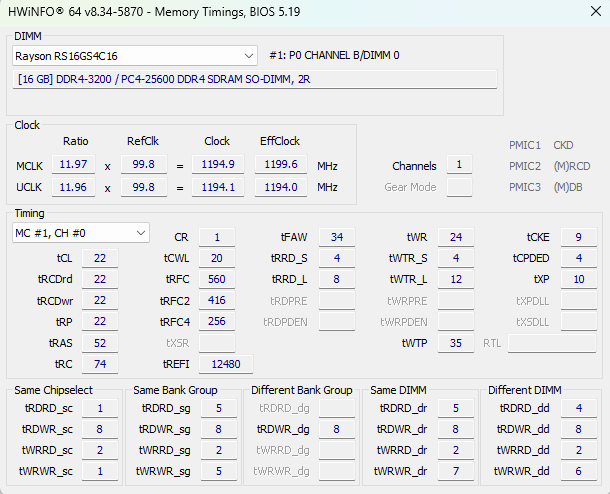Click the empty Gear Mode field
This screenshot has height=494, width=610.
(x=459, y=187)
